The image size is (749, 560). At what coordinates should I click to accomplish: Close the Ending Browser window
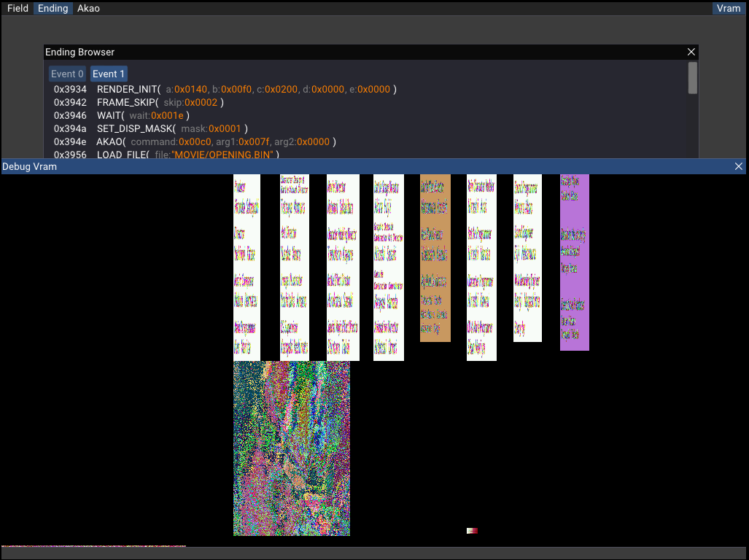coord(691,52)
